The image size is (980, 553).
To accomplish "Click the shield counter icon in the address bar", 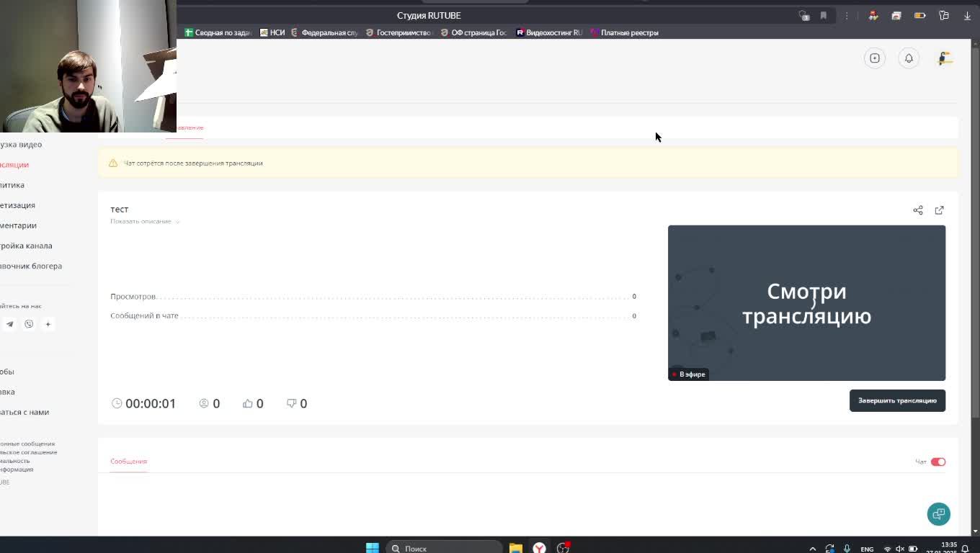I will coord(803,15).
